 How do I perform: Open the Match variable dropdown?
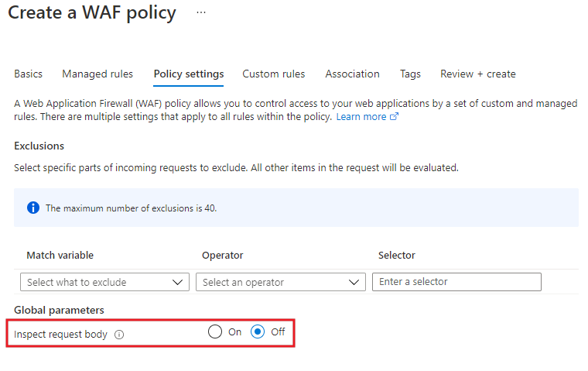coord(104,282)
